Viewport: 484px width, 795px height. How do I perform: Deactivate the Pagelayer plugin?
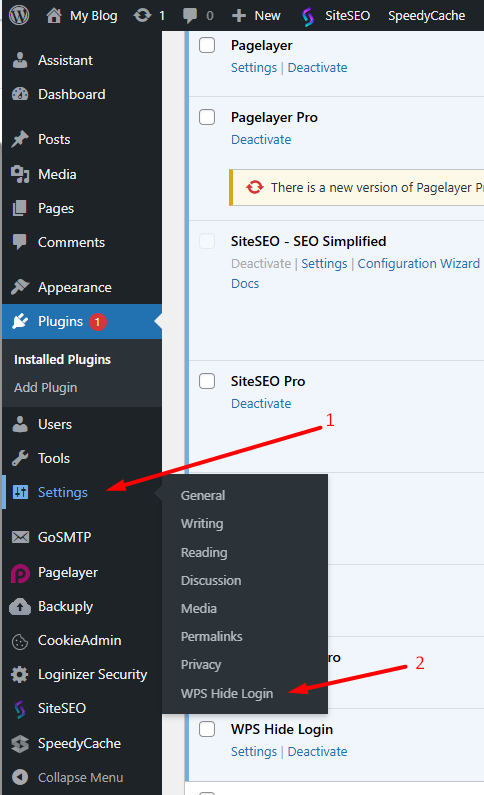[317, 67]
